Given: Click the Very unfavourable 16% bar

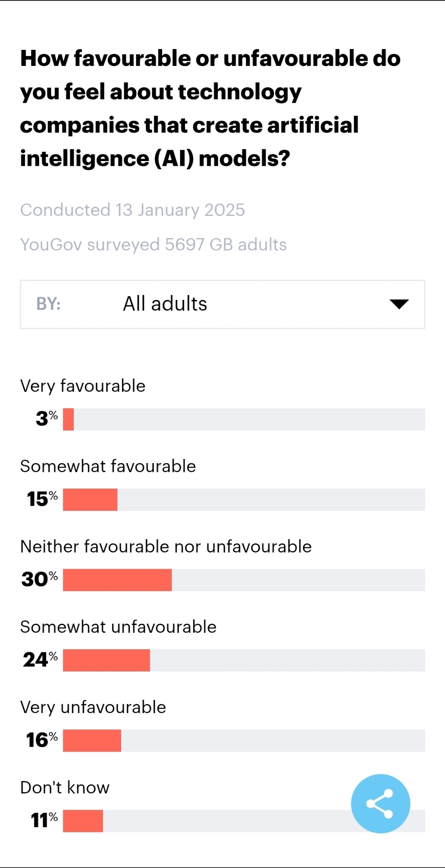Looking at the screenshot, I should tap(92, 740).
